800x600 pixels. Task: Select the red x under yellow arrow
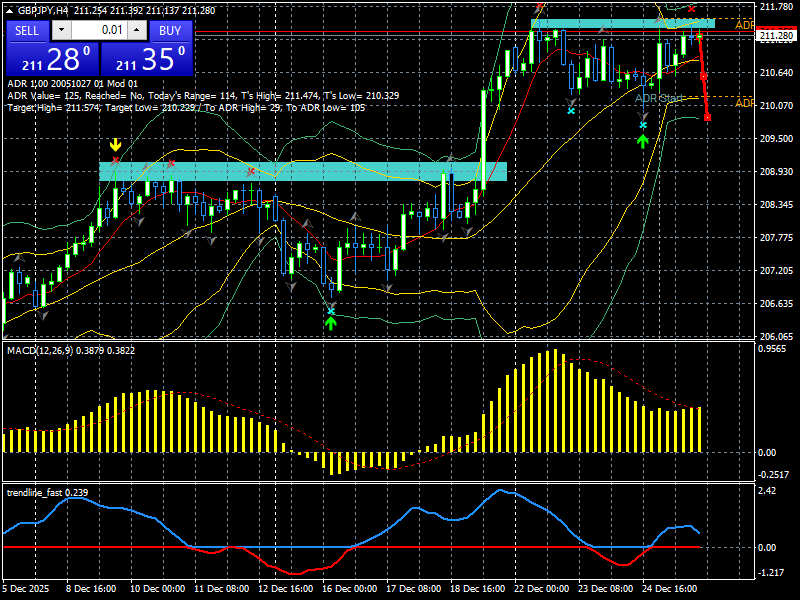coord(115,161)
